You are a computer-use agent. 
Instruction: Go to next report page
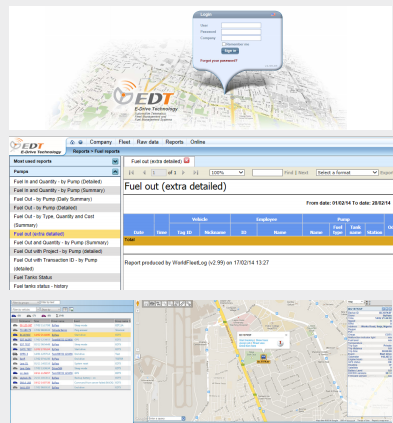coord(183,172)
